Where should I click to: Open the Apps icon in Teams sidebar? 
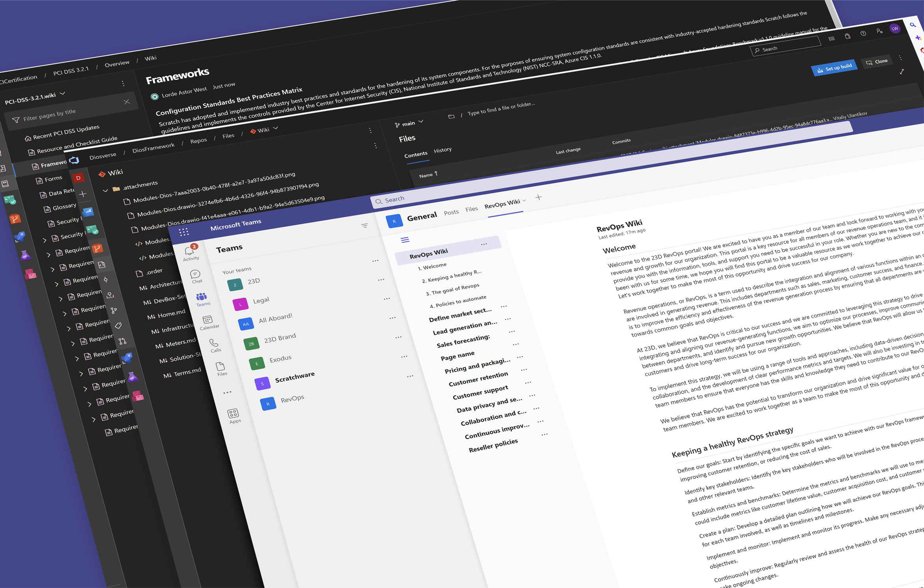233,413
